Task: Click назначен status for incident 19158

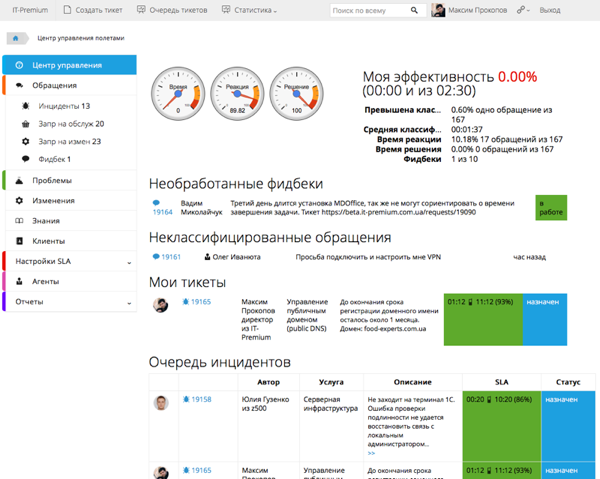Action: pyautogui.click(x=568, y=426)
